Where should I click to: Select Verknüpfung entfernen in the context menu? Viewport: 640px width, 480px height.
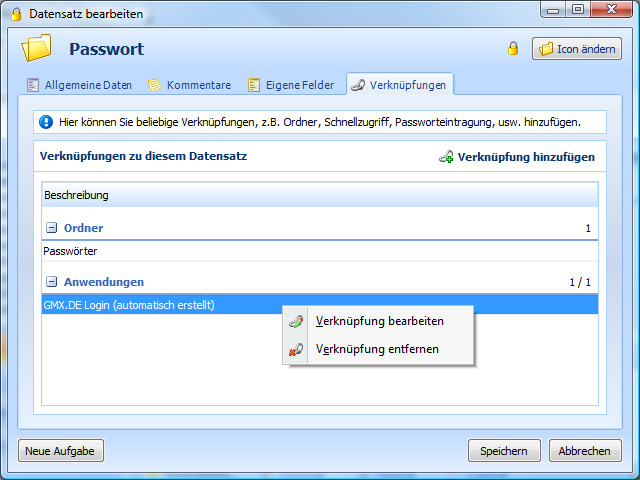coord(376,349)
